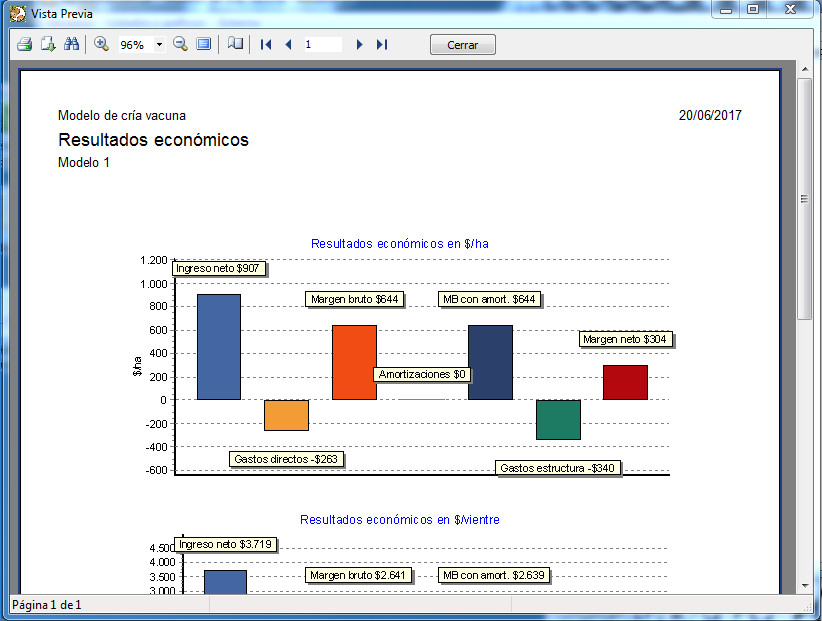Open the binoculars search tool

tap(71, 45)
